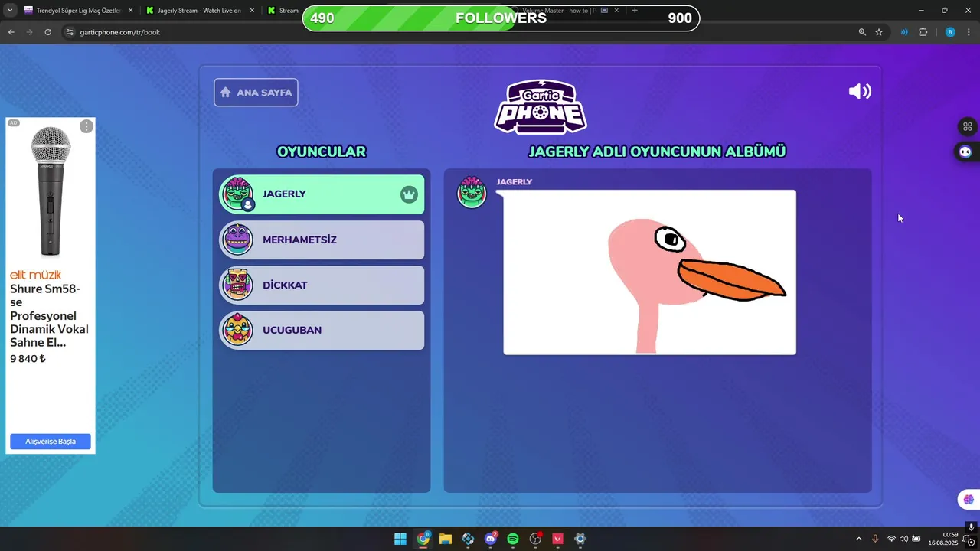Open the volume tray icon
This screenshot has height=551, width=980.
(x=903, y=539)
